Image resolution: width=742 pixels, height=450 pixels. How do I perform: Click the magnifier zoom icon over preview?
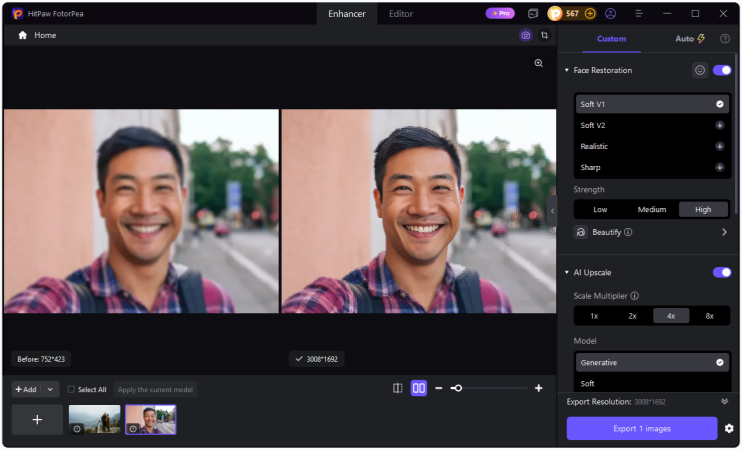539,63
